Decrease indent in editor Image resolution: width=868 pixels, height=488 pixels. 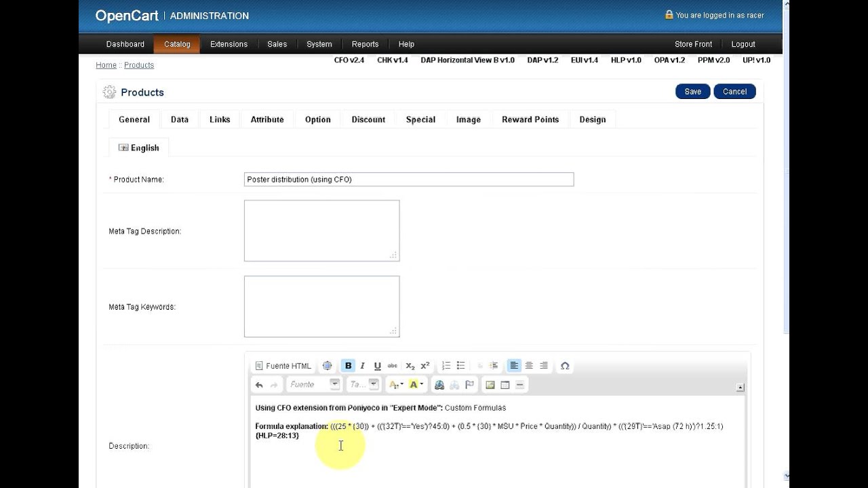479,366
